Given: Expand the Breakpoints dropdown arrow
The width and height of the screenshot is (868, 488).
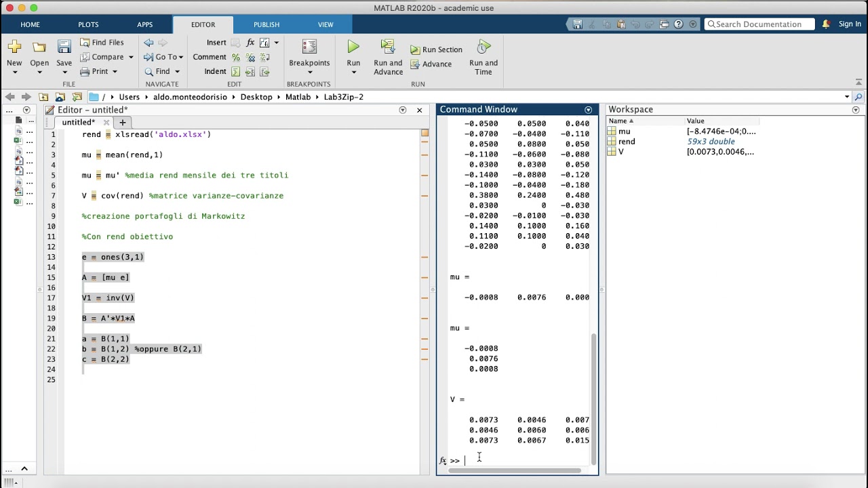Looking at the screenshot, I should point(309,73).
